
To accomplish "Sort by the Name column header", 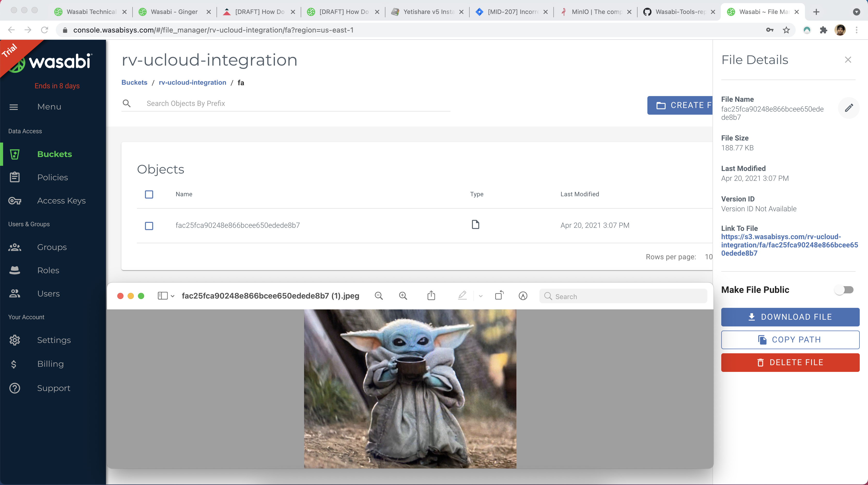I will point(184,194).
